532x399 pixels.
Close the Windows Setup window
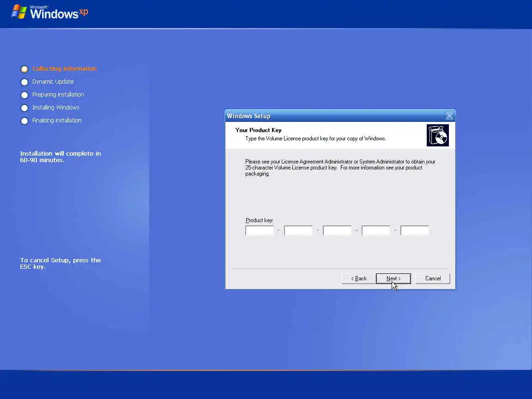(449, 116)
